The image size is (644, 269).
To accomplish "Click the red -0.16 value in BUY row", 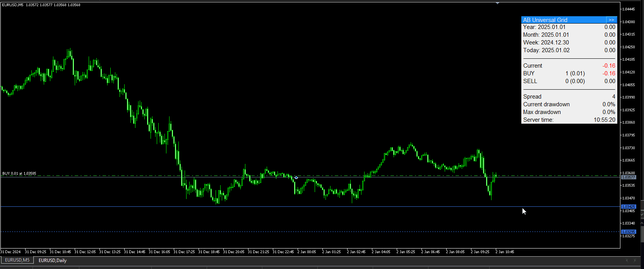I will click(609, 73).
